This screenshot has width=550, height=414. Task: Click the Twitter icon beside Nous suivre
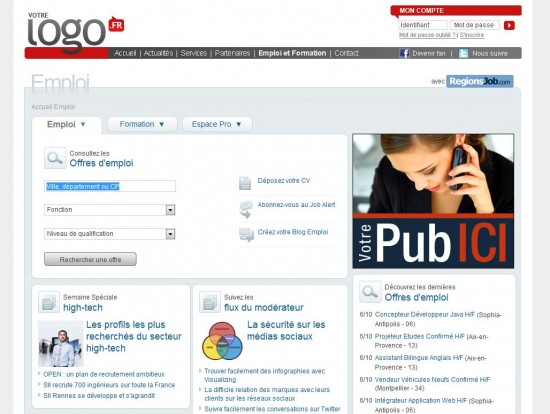(463, 53)
